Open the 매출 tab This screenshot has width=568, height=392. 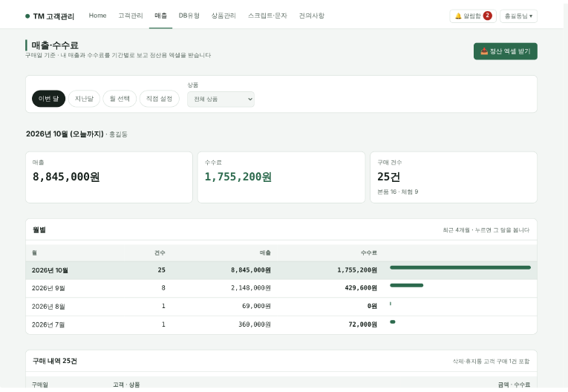(160, 16)
